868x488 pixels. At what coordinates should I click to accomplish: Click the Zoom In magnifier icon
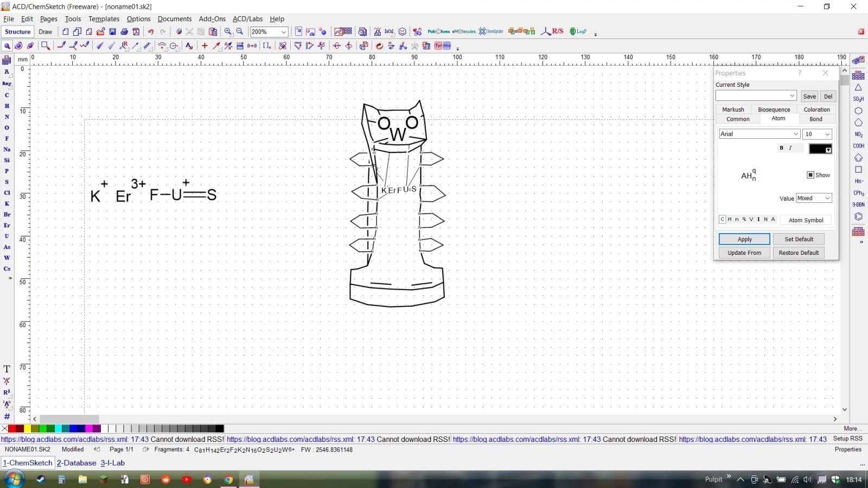pyautogui.click(x=228, y=32)
